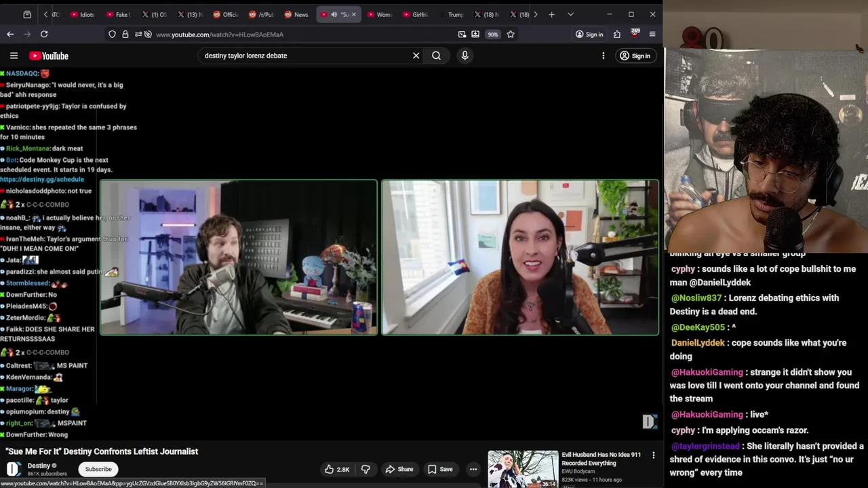Like the video with 2.8K thumbs up

tap(337, 469)
